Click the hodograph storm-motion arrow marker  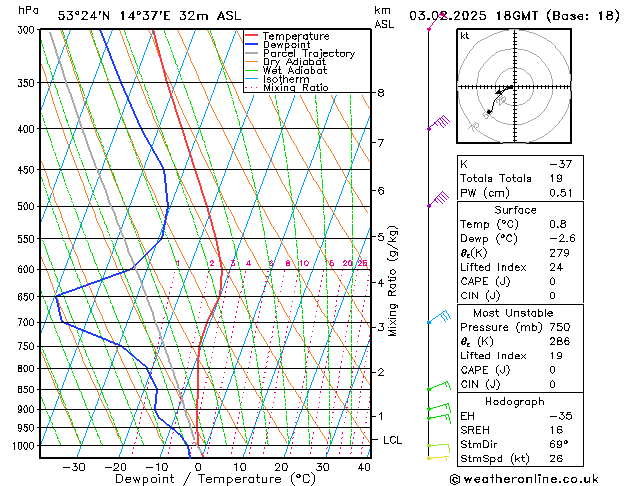click(x=499, y=92)
